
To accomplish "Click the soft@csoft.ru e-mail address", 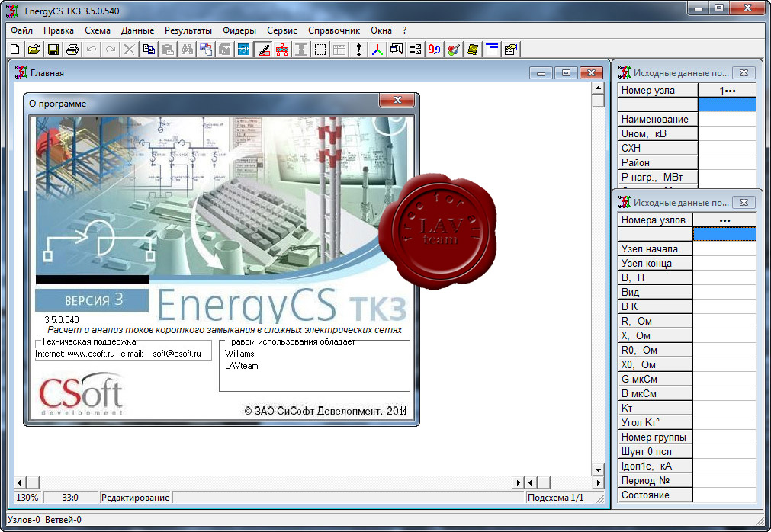I will click(x=177, y=354).
